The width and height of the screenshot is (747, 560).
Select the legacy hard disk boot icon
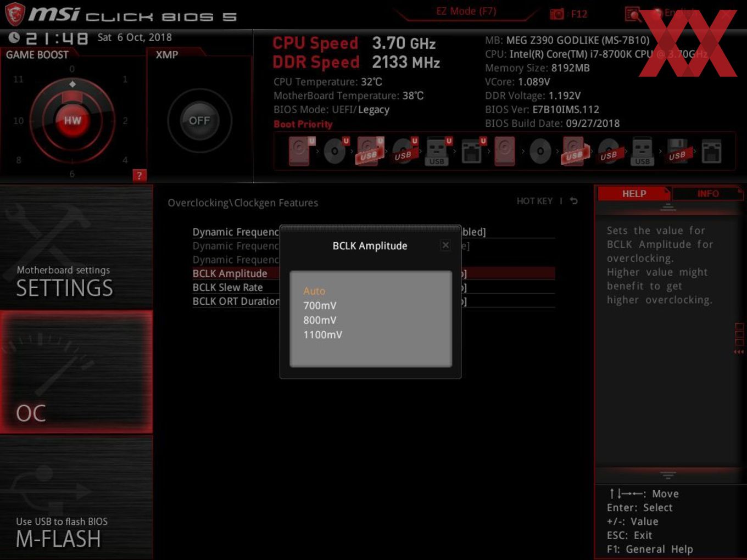[x=505, y=151]
